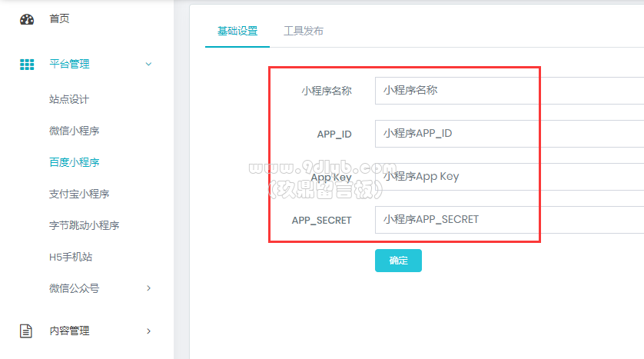Collapse the 平台管理 menu chevron
This screenshot has height=359, width=644.
(148, 64)
